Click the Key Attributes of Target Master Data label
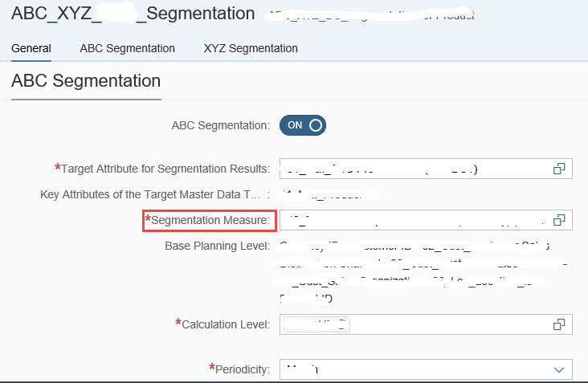 155,194
